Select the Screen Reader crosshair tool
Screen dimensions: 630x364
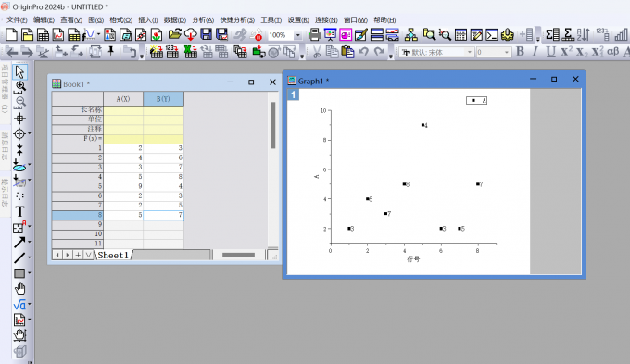pos(19,119)
